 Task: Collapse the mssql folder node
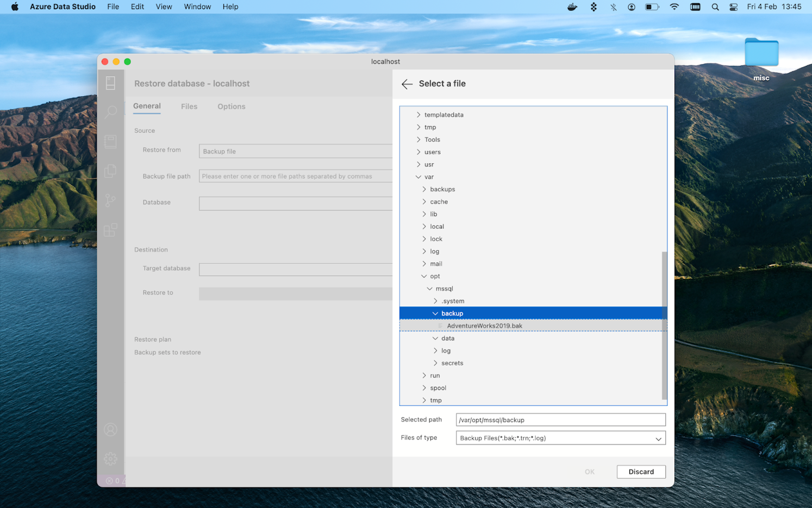(x=430, y=289)
